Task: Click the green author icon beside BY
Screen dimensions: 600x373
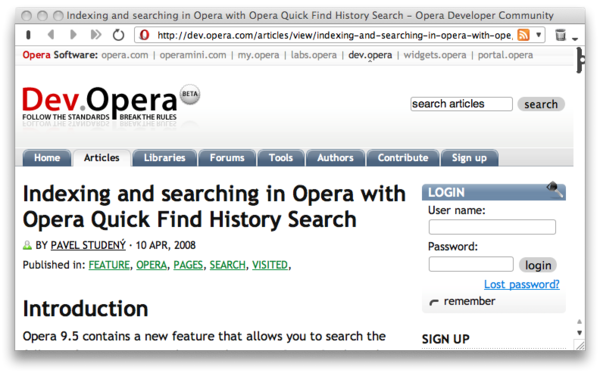Action: (27, 245)
